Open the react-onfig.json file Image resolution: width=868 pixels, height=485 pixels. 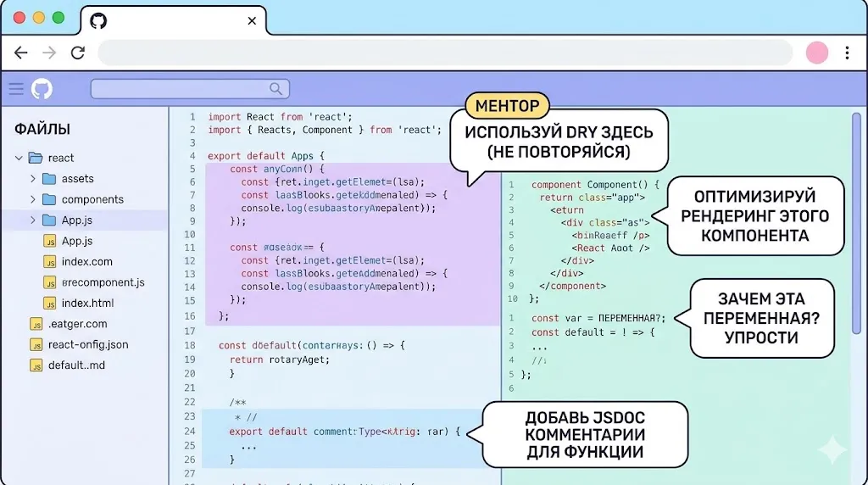[88, 344]
